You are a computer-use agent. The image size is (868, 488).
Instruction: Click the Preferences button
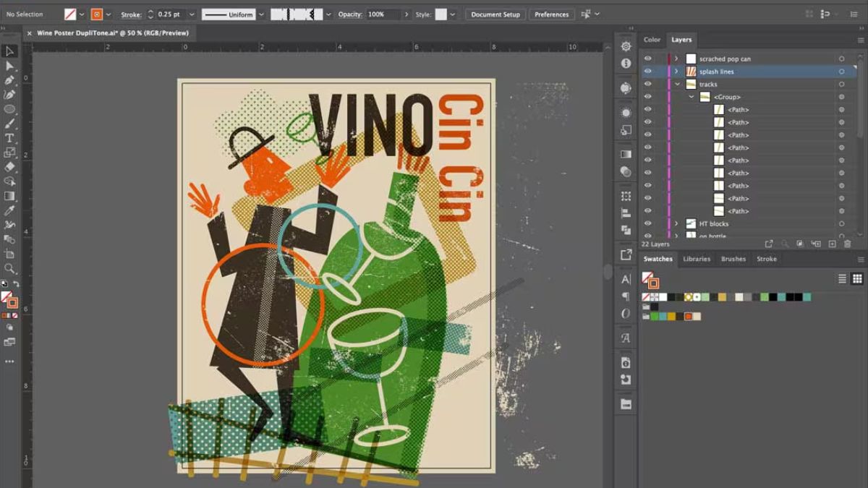point(552,14)
